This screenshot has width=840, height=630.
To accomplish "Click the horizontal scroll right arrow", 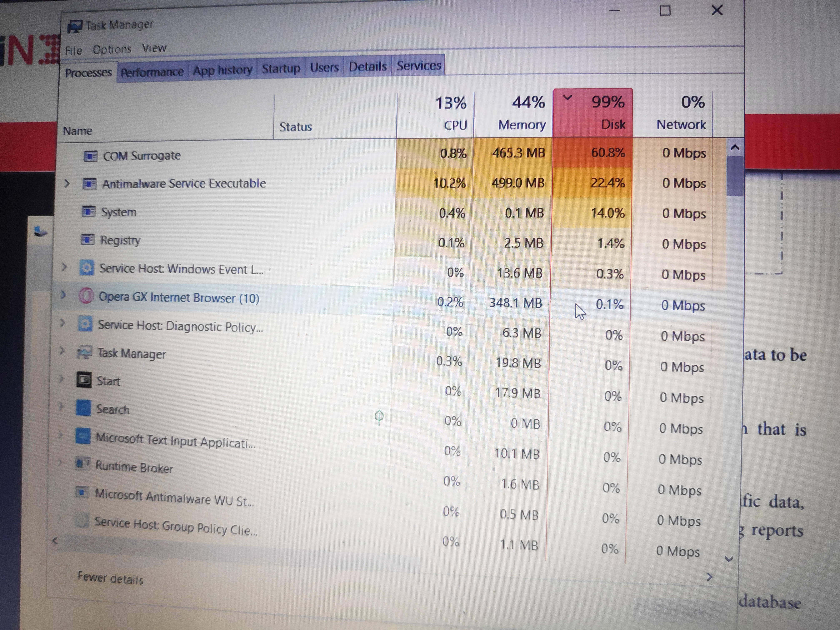I will pos(709,577).
